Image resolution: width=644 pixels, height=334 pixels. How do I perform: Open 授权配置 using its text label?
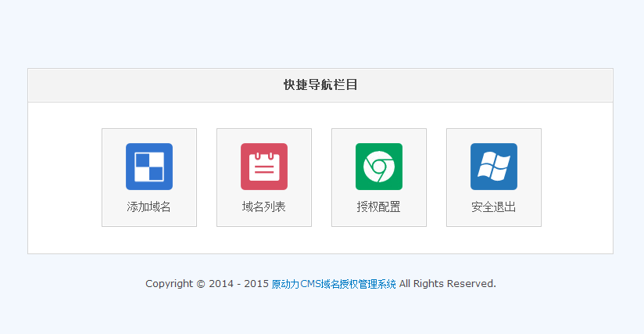pos(379,207)
